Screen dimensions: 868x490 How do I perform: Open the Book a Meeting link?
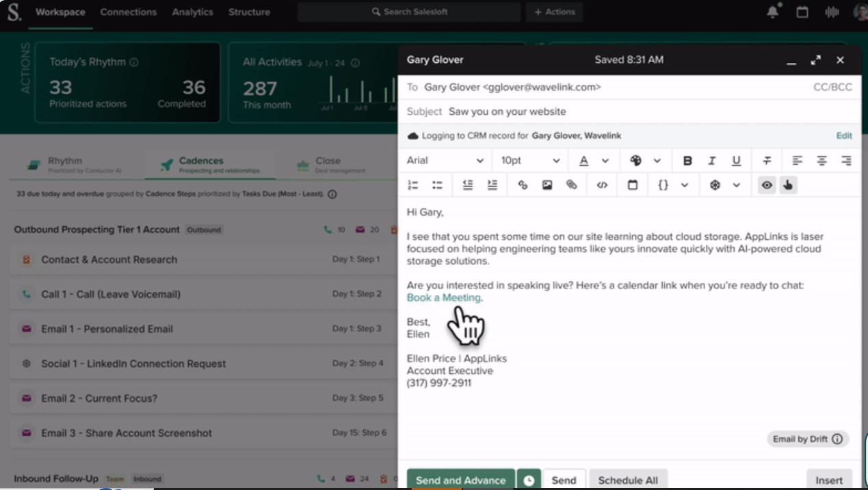tap(444, 298)
